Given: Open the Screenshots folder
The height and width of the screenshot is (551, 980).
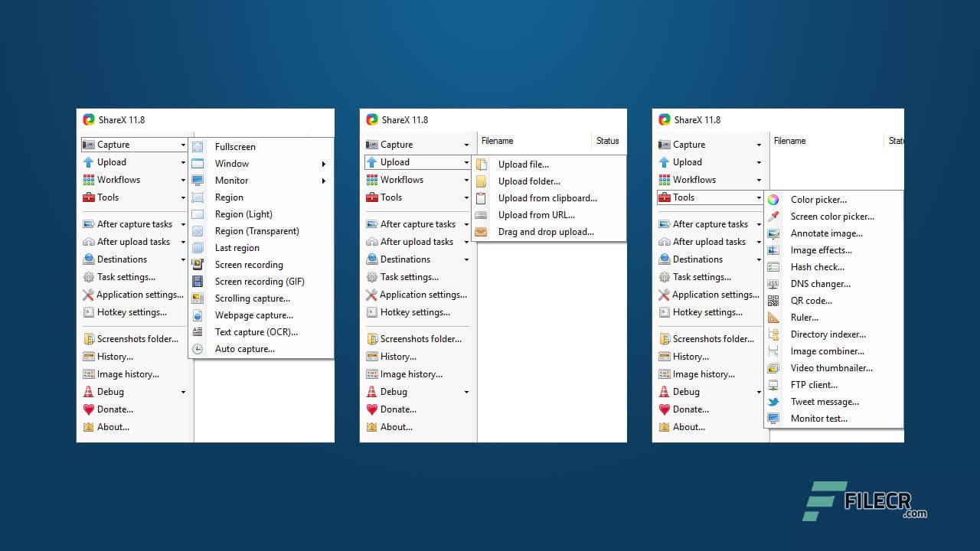Looking at the screenshot, I should (136, 338).
